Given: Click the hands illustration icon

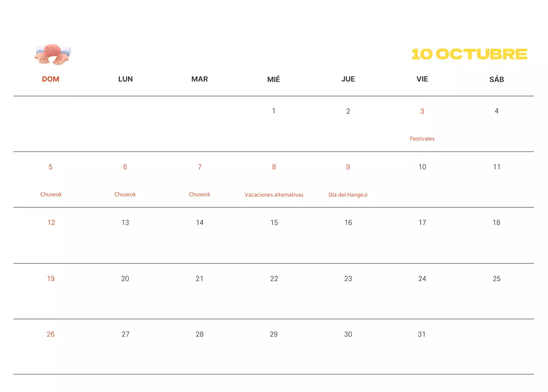Looking at the screenshot, I should tap(52, 54).
